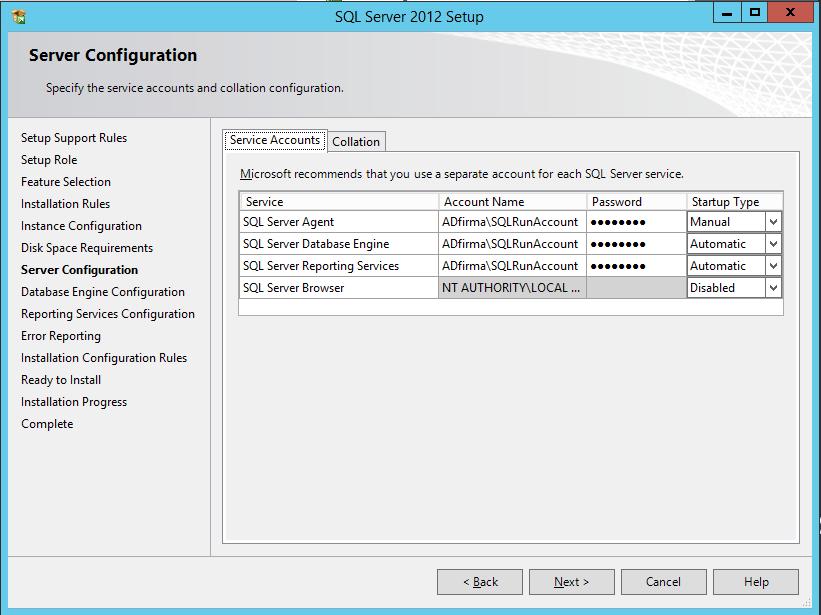
Task: Click bold Server Configuration step in sidebar
Action: tap(80, 270)
